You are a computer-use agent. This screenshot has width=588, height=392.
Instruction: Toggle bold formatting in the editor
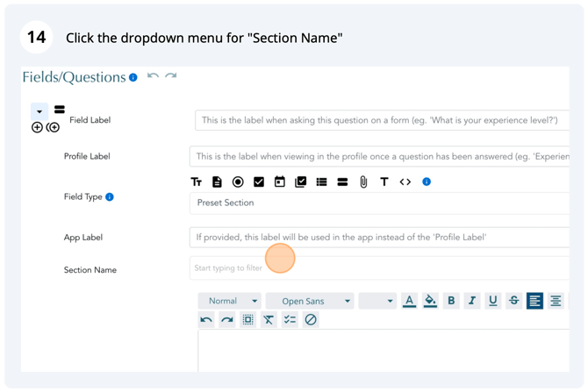pyautogui.click(x=451, y=301)
